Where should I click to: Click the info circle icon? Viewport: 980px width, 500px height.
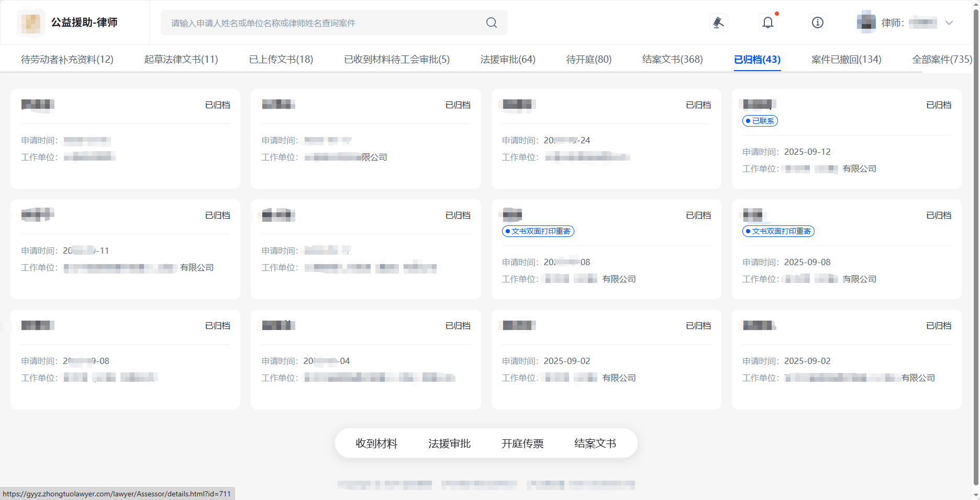[x=817, y=22]
